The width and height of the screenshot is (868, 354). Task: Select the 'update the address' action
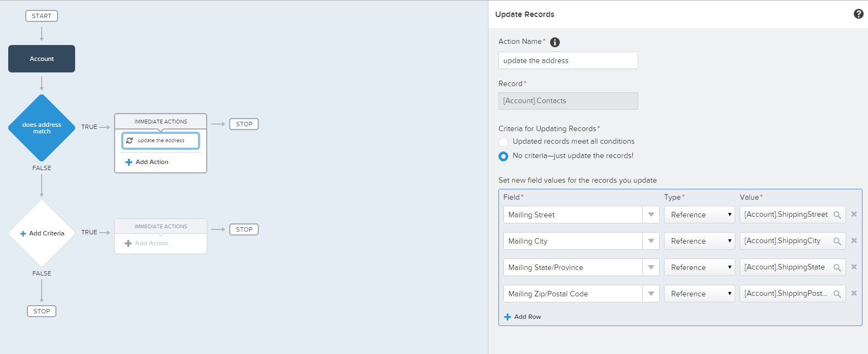[161, 141]
